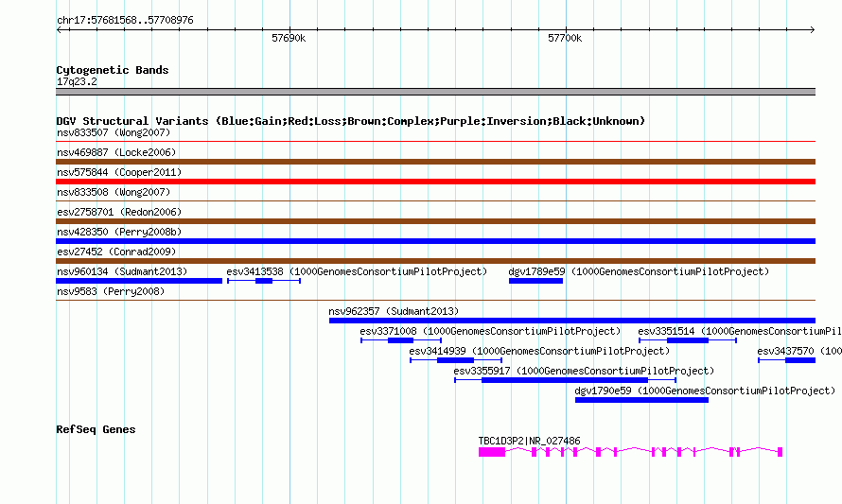842x504 pixels.
Task: Click the esv3437570 variant glyph
Action: (x=787, y=360)
